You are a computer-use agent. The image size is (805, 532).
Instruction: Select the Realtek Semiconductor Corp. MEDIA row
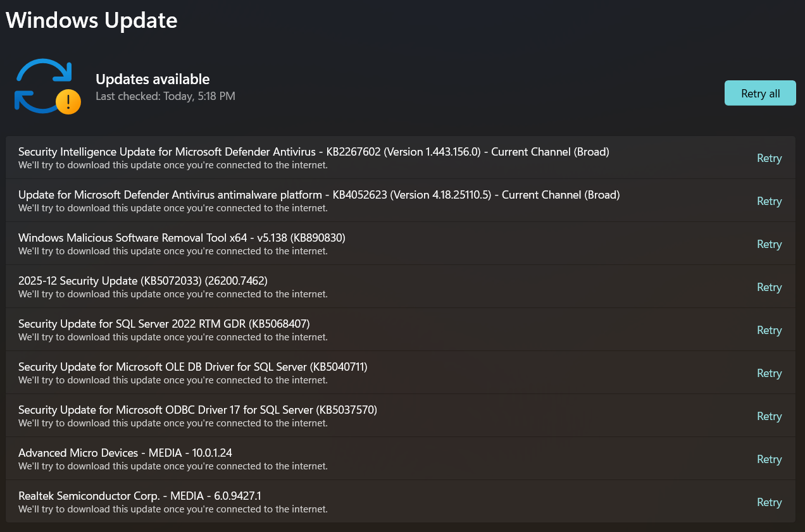click(x=401, y=502)
